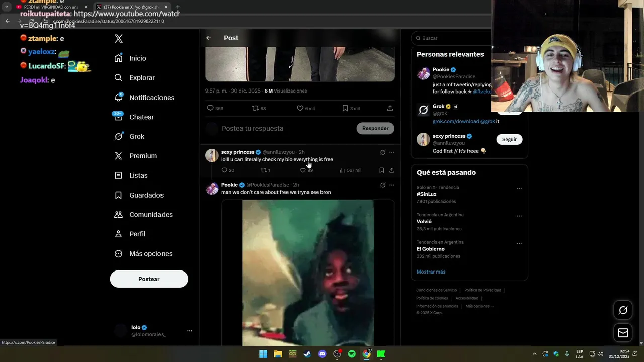Open Más opciones in the sidebar

[x=143, y=254]
